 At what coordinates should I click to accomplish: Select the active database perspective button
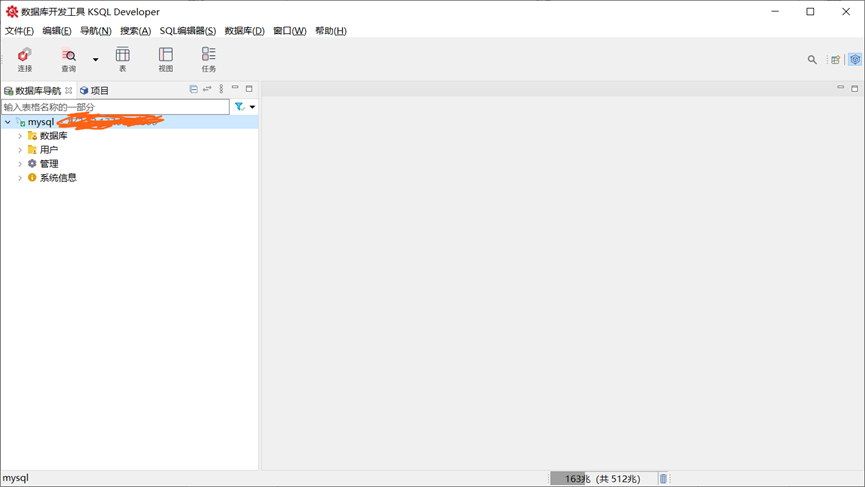pyautogui.click(x=855, y=60)
